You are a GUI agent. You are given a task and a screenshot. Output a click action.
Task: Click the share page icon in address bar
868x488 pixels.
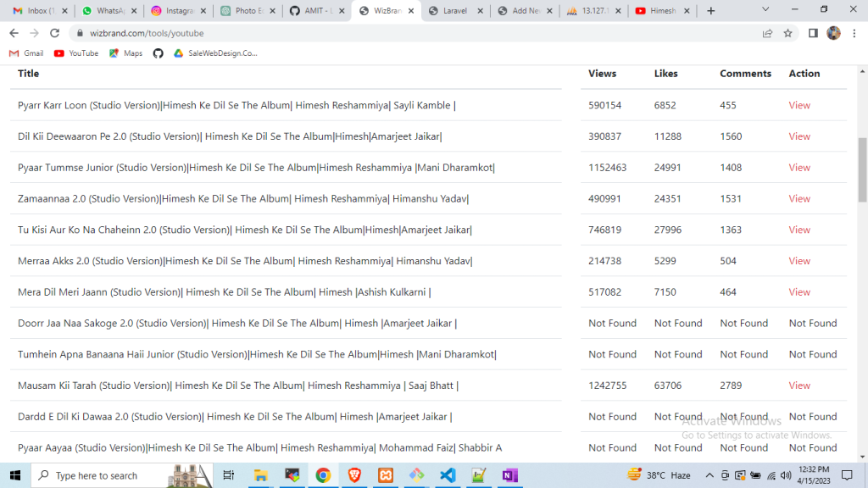point(767,33)
